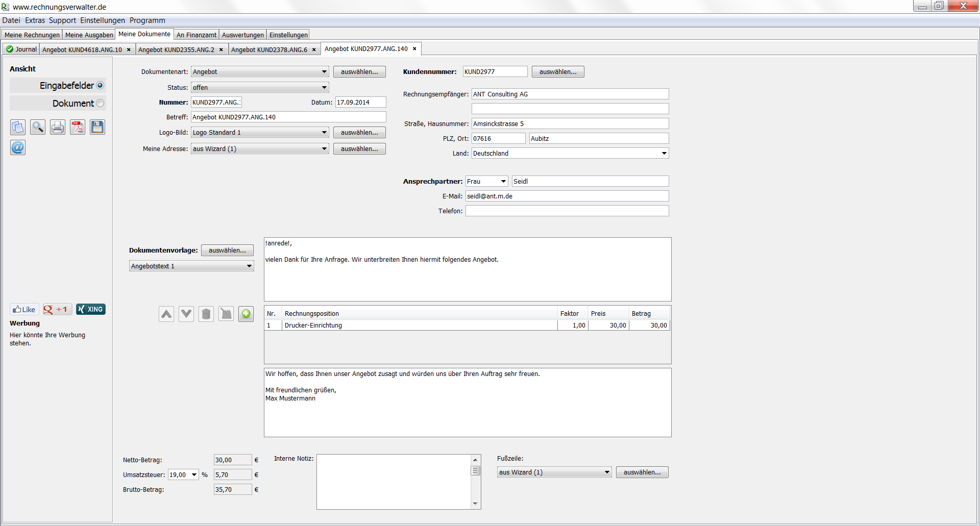980x526 pixels.
Task: Click auswählen button for Dokumentenvorlage
Action: click(227, 251)
